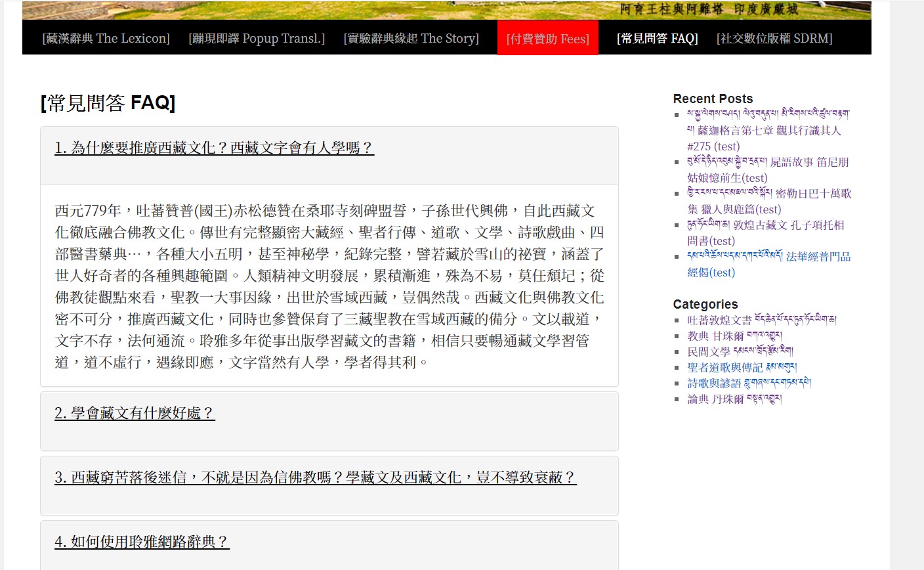Open the 蹦現即譯 Popup Transl. menu item

coord(257,38)
